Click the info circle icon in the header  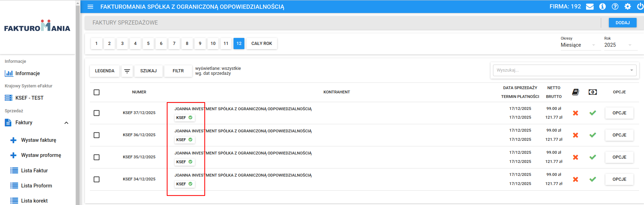tap(603, 7)
